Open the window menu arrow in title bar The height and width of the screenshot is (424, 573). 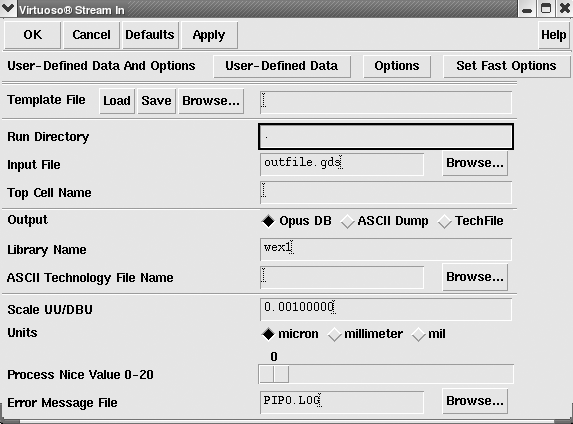8,8
